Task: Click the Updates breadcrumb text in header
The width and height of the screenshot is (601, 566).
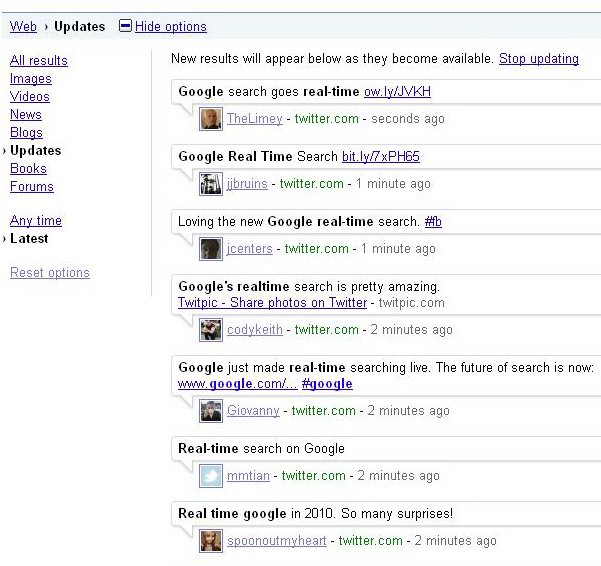Action: [x=80, y=26]
